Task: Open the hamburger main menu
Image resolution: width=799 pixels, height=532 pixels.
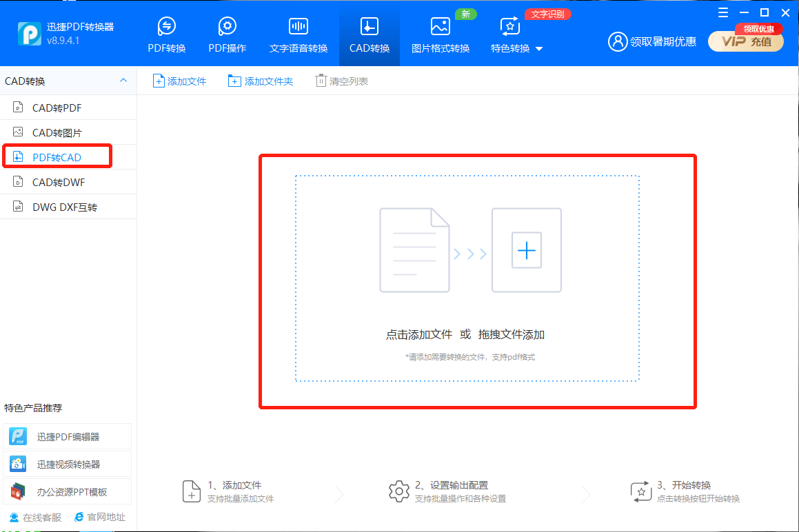Action: click(x=723, y=12)
